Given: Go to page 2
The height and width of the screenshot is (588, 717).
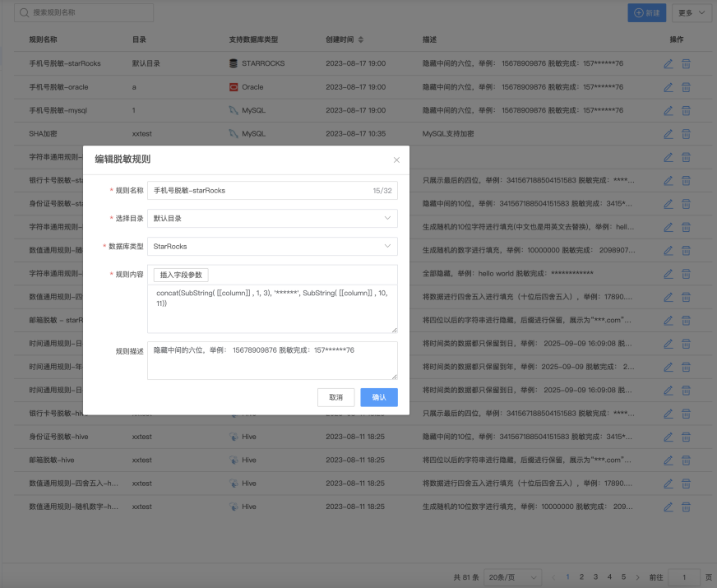Looking at the screenshot, I should 581,577.
